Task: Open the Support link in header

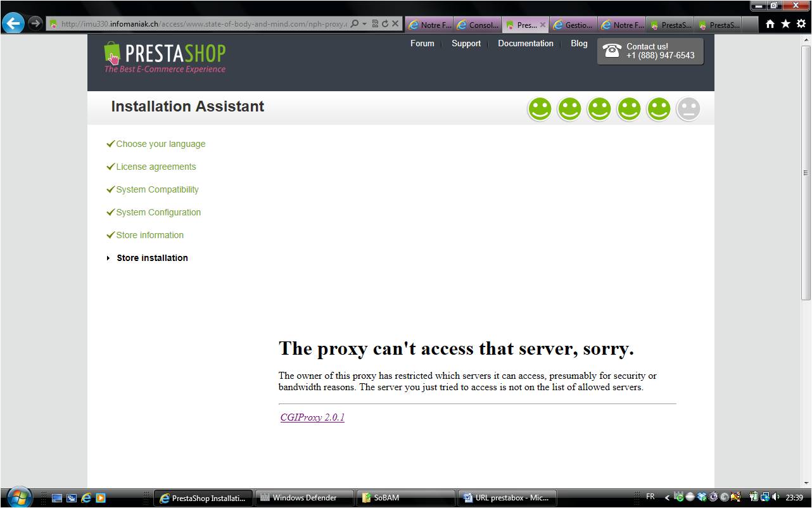Action: coord(466,43)
